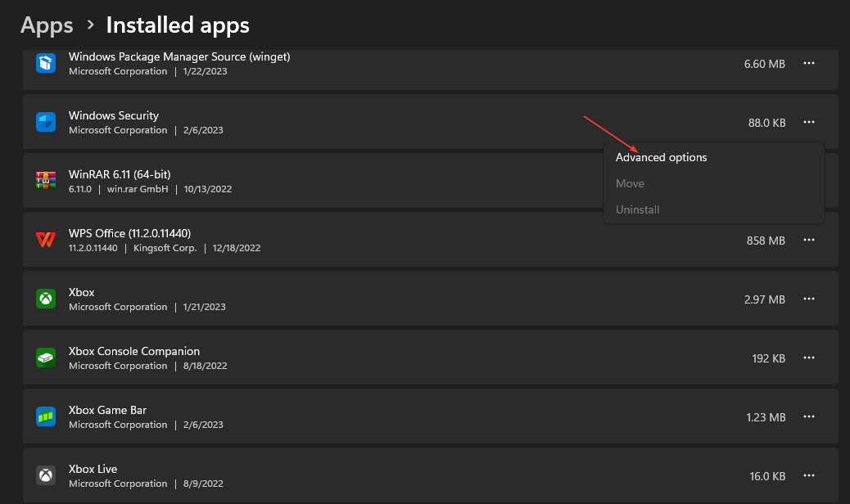Open three-dot menu for Windows Package Manager Source

(809, 63)
